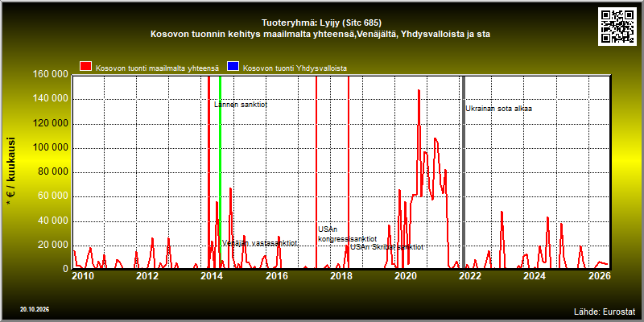
Task: Click the '€ / kuukausi' axis title
Action: tap(11, 172)
